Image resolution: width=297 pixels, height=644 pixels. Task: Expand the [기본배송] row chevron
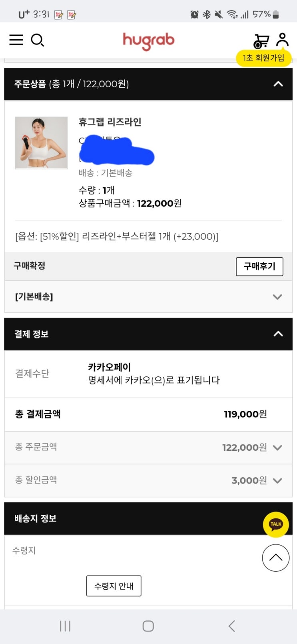[277, 297]
